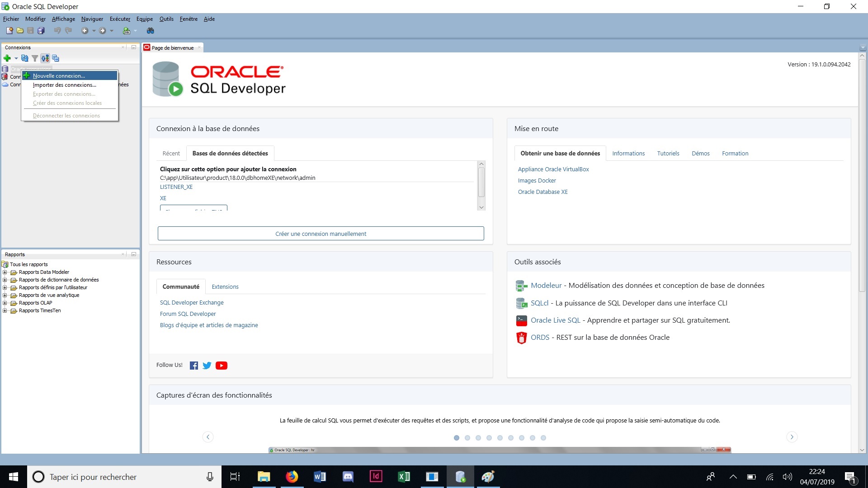Click the Modeleur link
The image size is (868, 488).
tap(546, 286)
